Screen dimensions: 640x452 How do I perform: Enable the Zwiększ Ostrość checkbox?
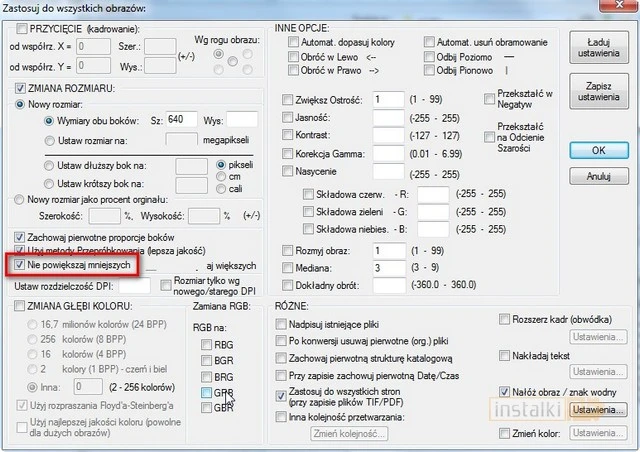pyautogui.click(x=289, y=100)
